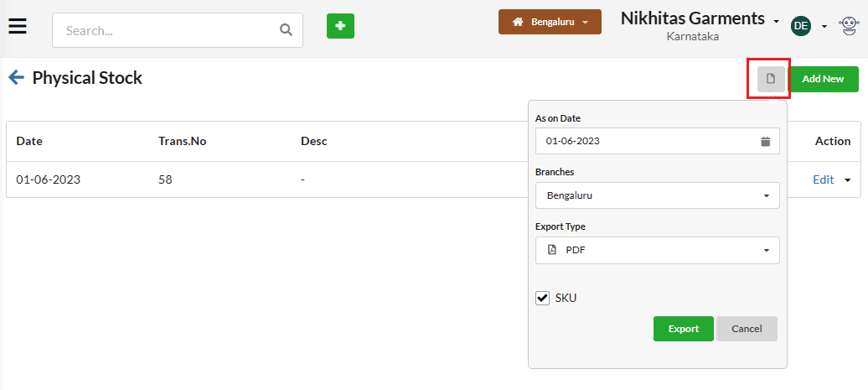Click the export document icon
The width and height of the screenshot is (868, 390).
click(x=771, y=79)
